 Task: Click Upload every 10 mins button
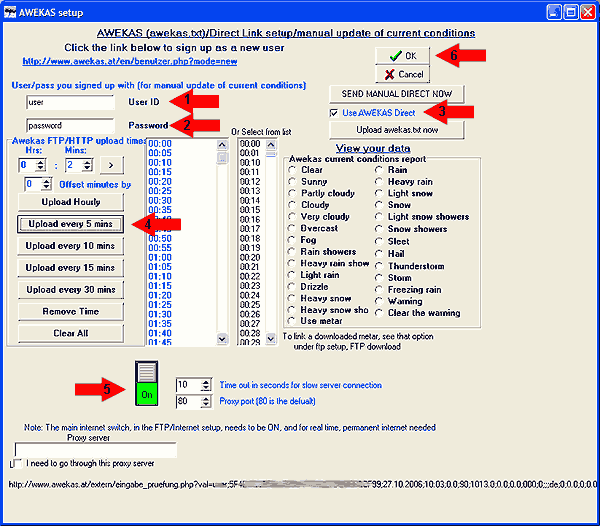(x=71, y=246)
